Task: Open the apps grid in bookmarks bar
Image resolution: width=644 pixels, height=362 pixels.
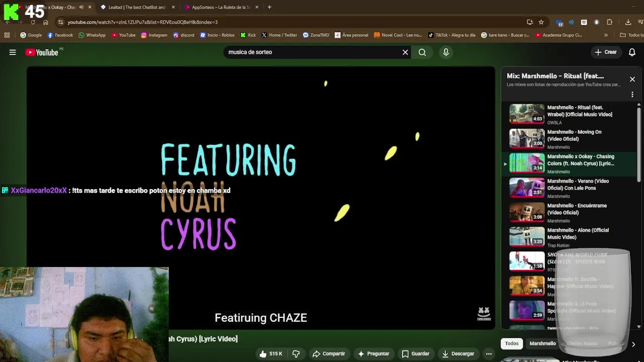Action: click(x=7, y=35)
